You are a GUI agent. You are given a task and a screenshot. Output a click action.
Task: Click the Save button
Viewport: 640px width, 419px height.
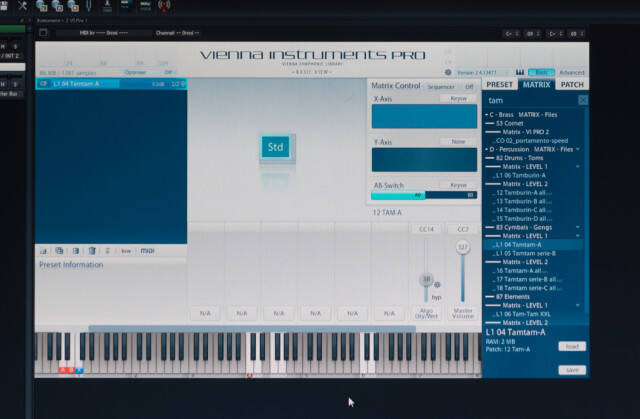[x=572, y=370]
